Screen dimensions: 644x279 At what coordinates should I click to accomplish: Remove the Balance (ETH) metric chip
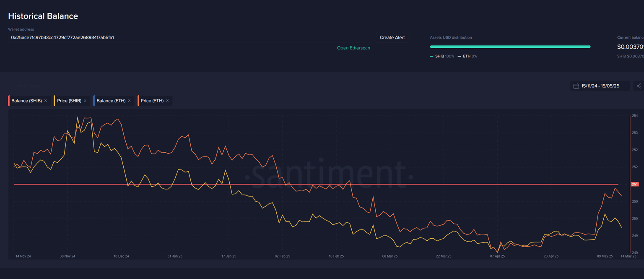tap(129, 101)
